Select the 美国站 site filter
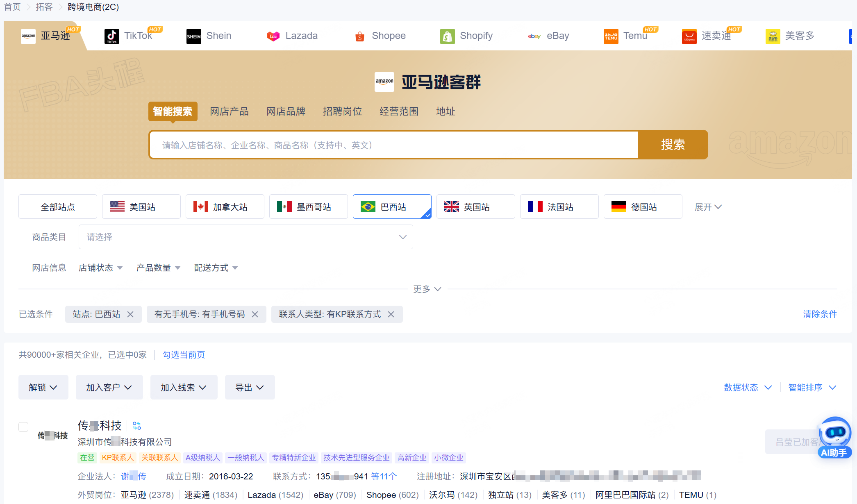 point(141,207)
